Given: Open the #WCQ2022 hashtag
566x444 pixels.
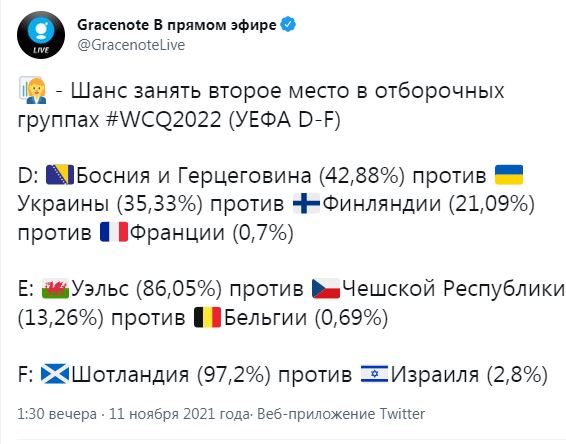Looking at the screenshot, I should tap(164, 119).
